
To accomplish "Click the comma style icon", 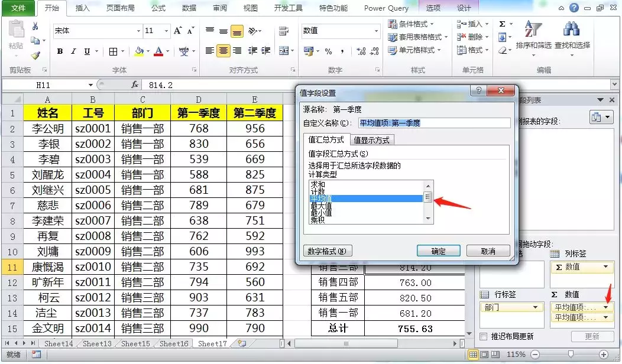I will (342, 51).
